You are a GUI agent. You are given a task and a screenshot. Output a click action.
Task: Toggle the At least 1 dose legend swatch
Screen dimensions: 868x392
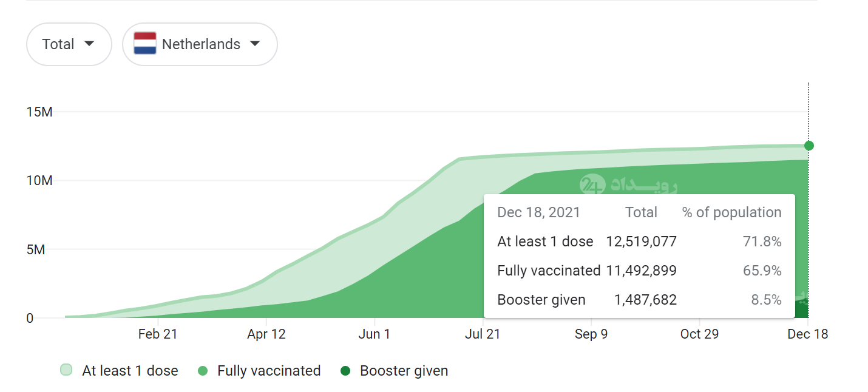pyautogui.click(x=67, y=370)
